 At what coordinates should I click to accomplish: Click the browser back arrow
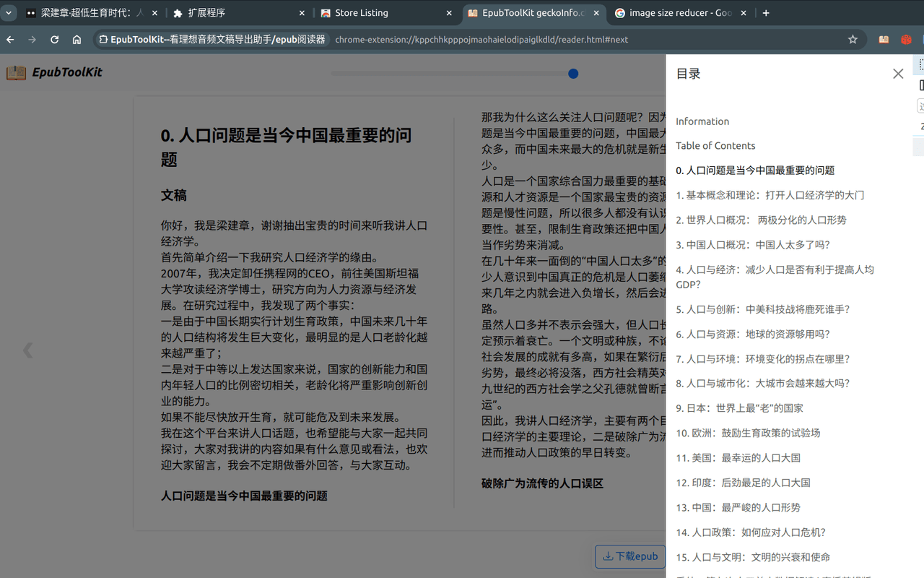pyautogui.click(x=9, y=40)
